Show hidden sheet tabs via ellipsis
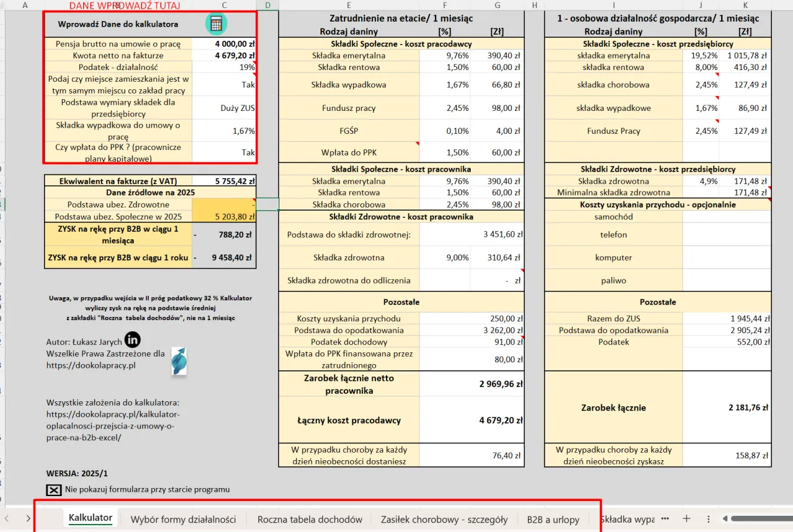This screenshot has width=793, height=532. tap(665, 518)
